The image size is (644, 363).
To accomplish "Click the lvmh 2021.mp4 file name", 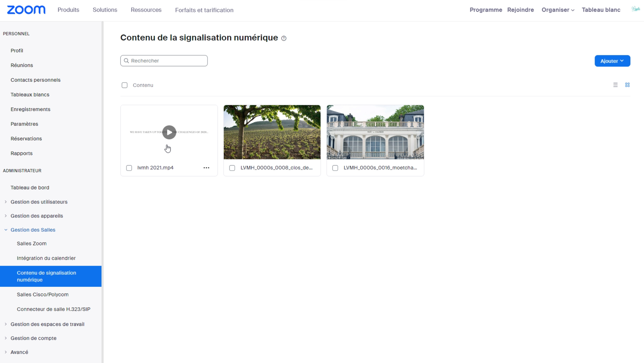I will (155, 168).
